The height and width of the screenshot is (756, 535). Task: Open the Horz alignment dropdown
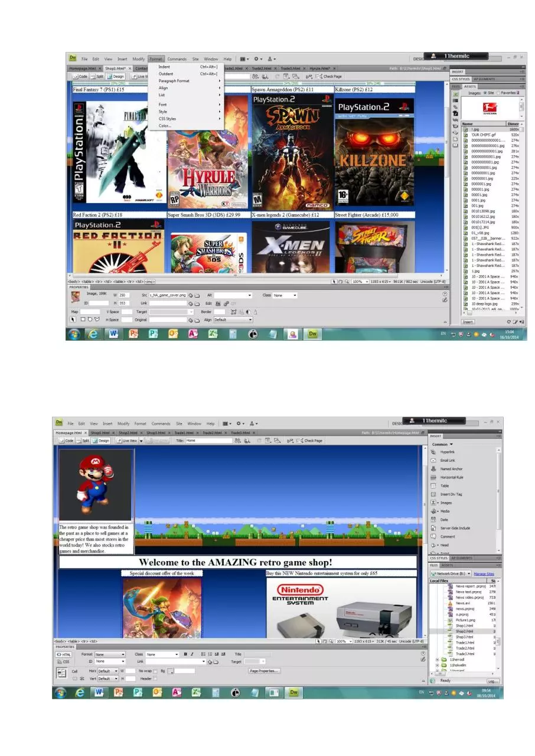click(x=109, y=671)
